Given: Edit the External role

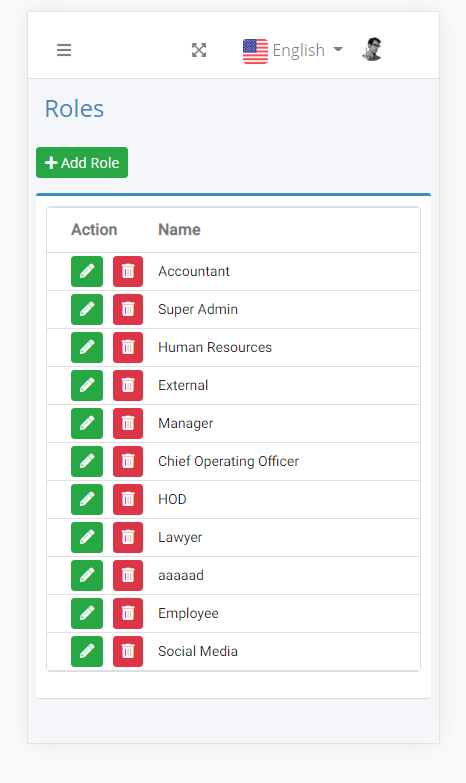Looking at the screenshot, I should [87, 386].
